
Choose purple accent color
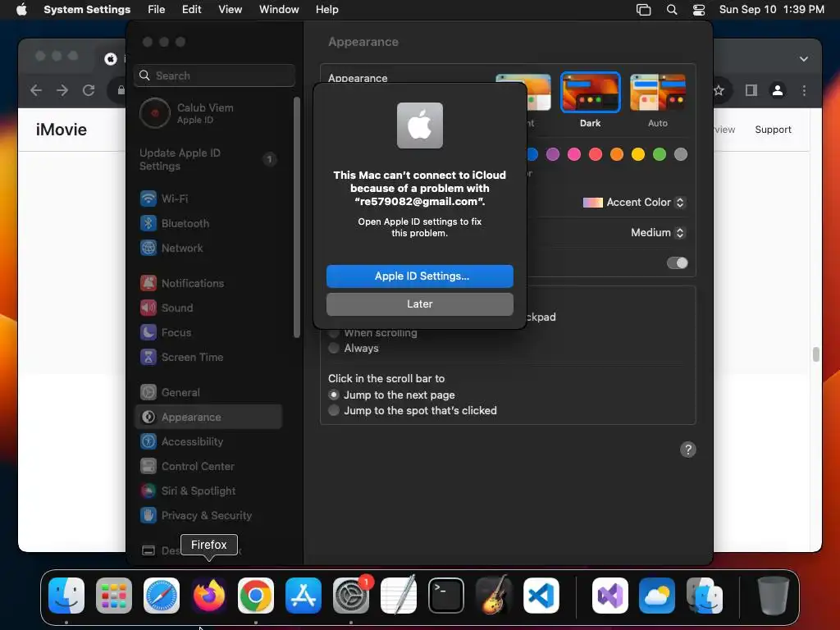(x=552, y=155)
